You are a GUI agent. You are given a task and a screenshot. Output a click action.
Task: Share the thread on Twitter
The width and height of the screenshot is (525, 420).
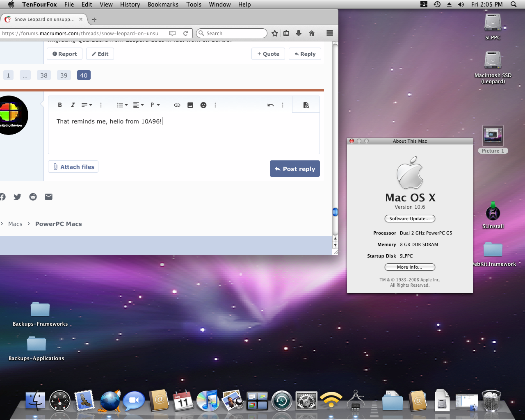(x=17, y=197)
